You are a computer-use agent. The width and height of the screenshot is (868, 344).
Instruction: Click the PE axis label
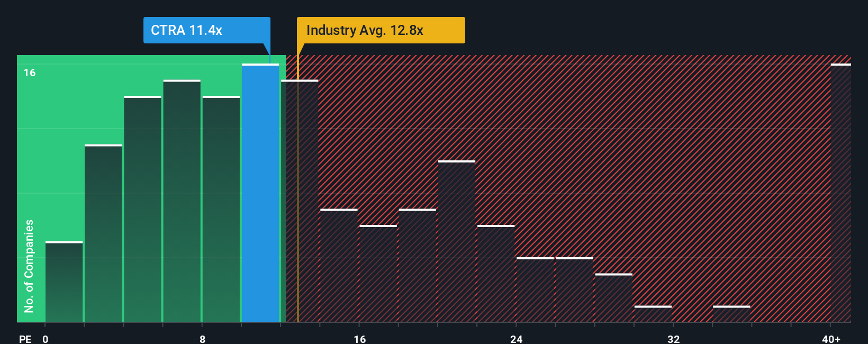25,339
